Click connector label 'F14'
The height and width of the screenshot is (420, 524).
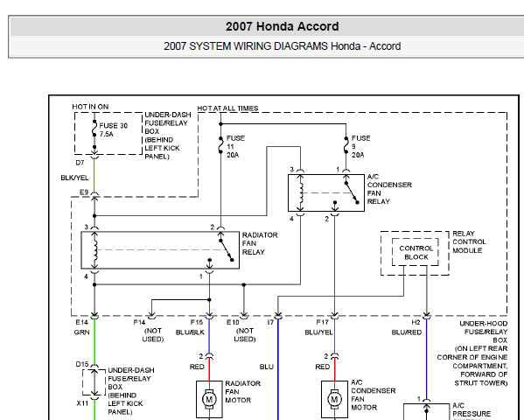[139, 322]
